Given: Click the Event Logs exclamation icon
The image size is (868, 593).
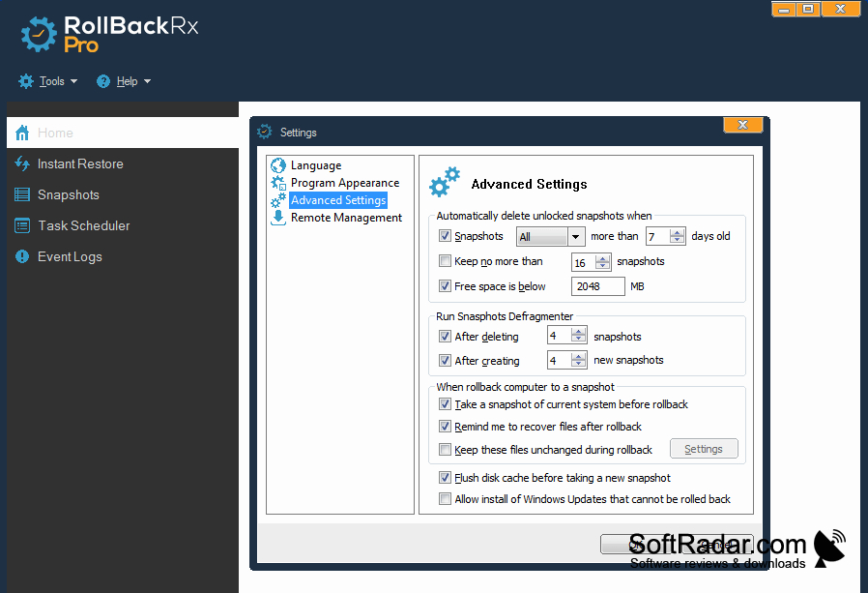Looking at the screenshot, I should (22, 256).
